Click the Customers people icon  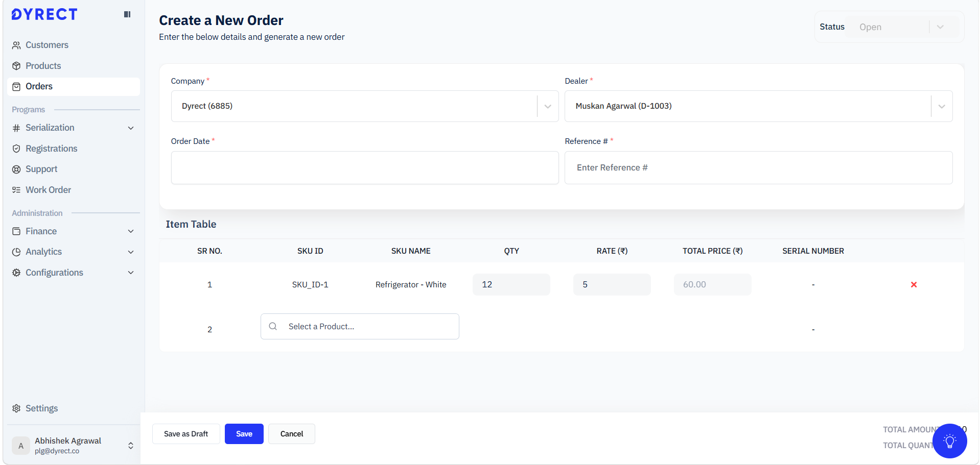coord(16,45)
